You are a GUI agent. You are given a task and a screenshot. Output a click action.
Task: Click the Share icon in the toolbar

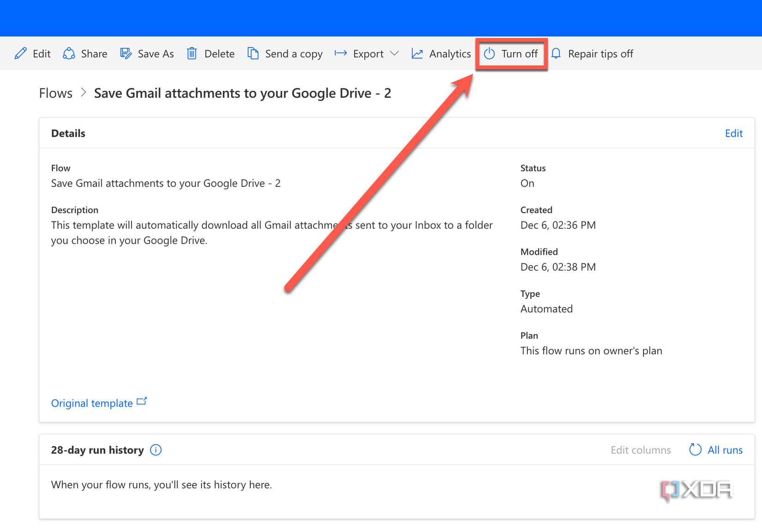68,54
